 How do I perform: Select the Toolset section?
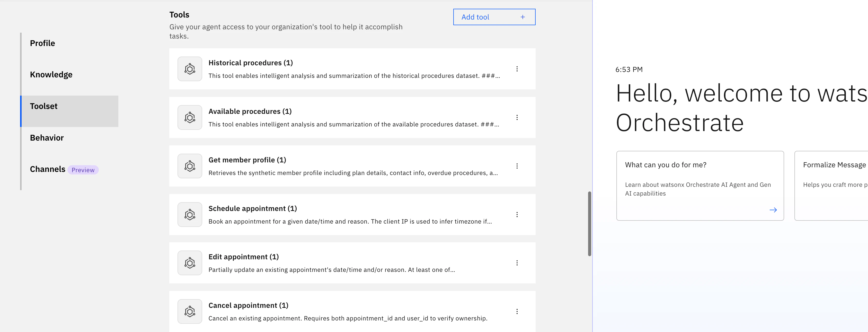[69, 111]
